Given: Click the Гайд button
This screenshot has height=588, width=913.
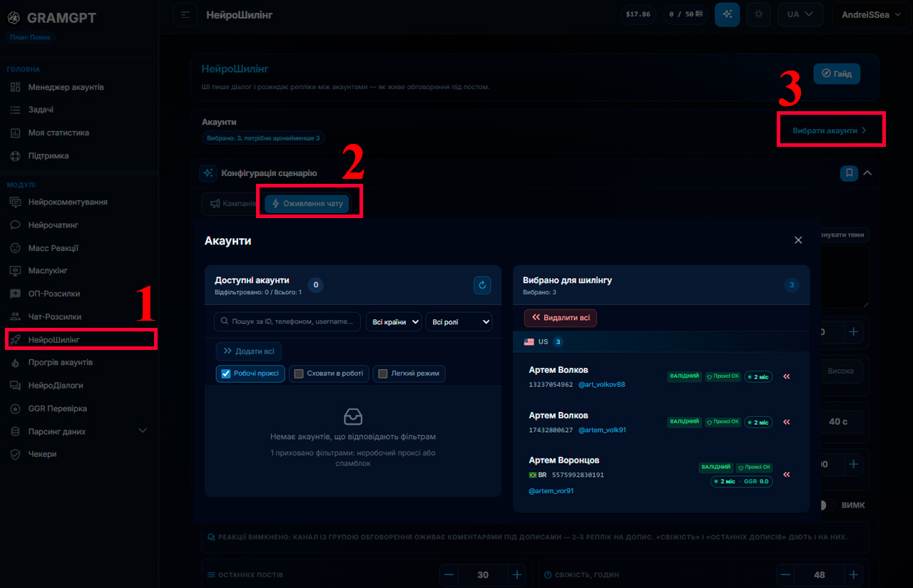Looking at the screenshot, I should point(837,73).
